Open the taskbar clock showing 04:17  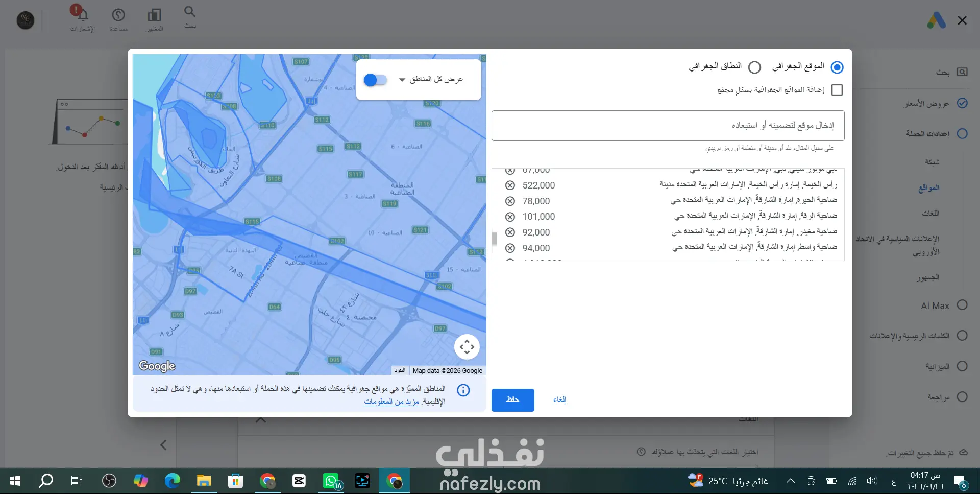pyautogui.click(x=925, y=481)
